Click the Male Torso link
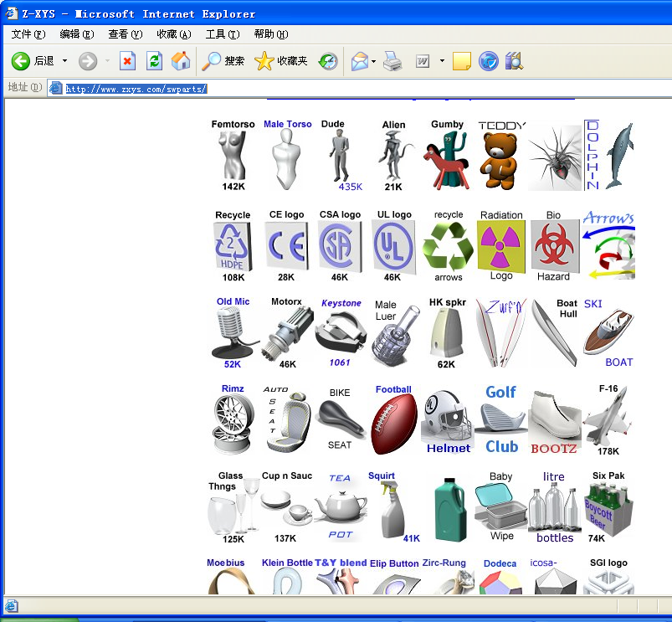 point(288,124)
